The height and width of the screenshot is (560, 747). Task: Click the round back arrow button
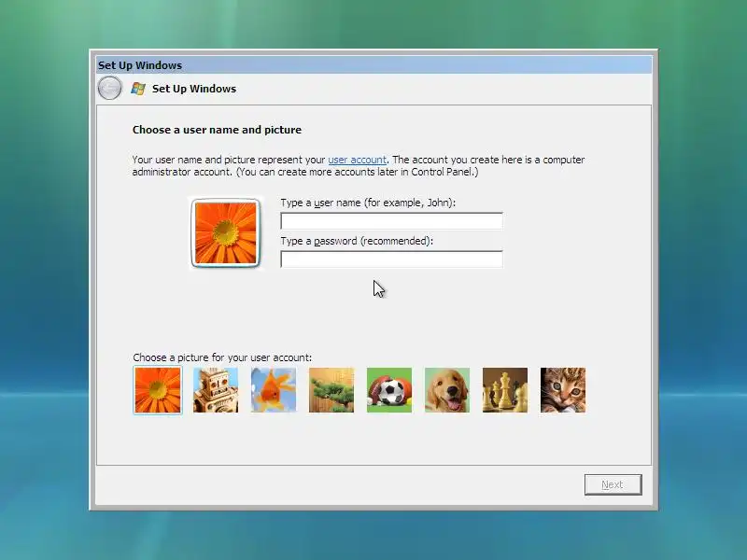pos(109,88)
